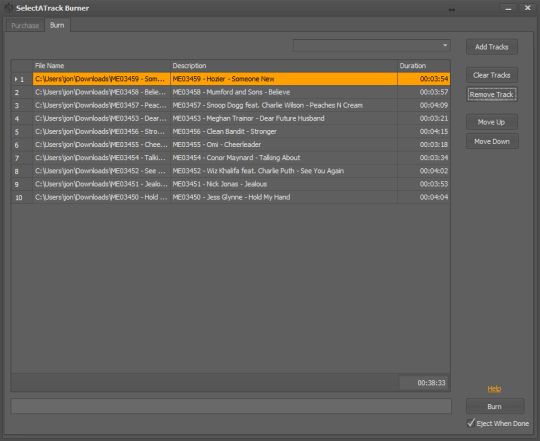Click the file name cell for ME03450

[101, 197]
